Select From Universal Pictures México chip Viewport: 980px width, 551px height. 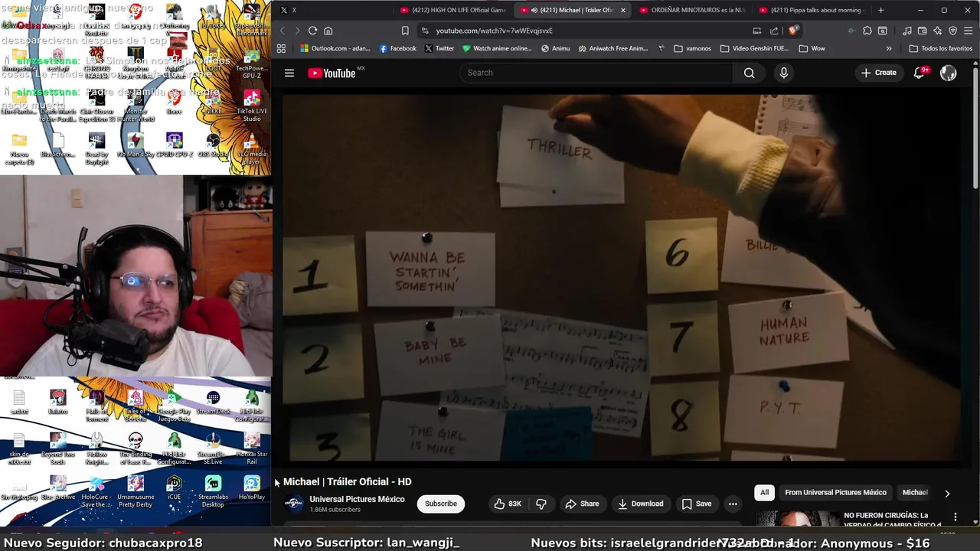click(x=835, y=493)
